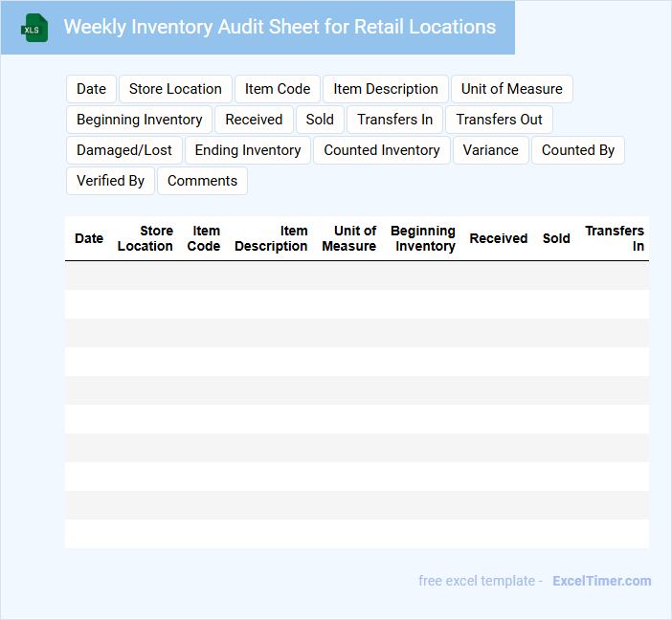Select the Verified By tag

tap(110, 181)
